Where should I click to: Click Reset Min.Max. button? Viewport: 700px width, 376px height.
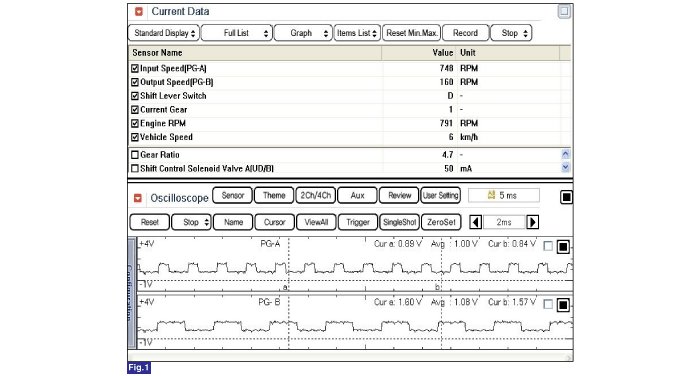click(412, 33)
